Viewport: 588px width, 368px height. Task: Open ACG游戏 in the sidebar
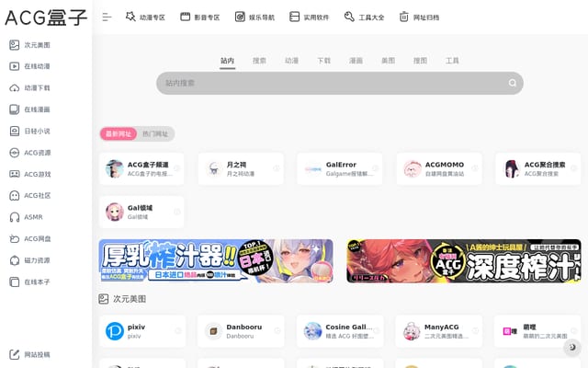29,174
